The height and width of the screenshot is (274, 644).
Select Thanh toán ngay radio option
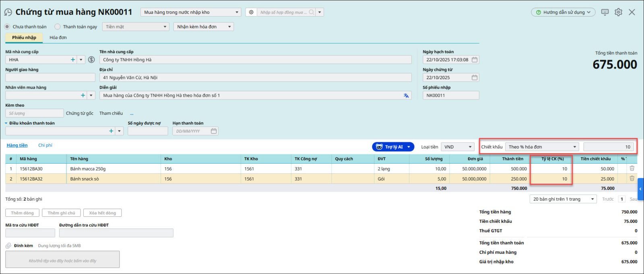point(58,27)
